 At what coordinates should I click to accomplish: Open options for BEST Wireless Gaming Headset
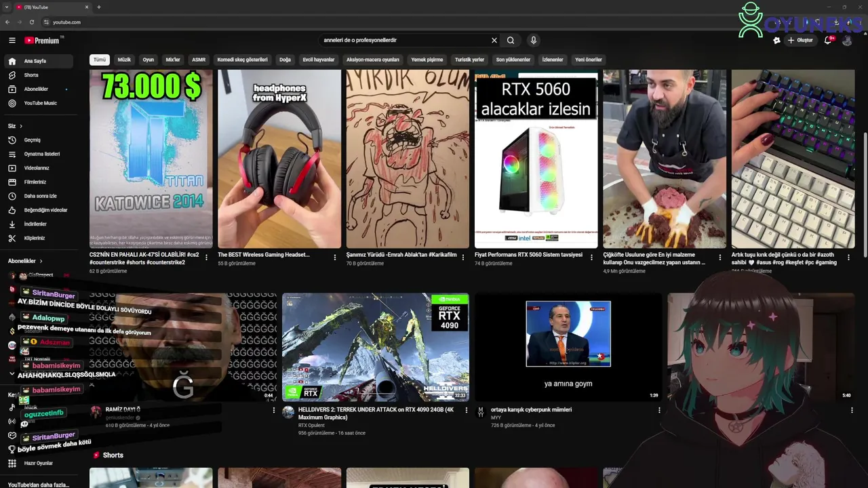point(334,258)
